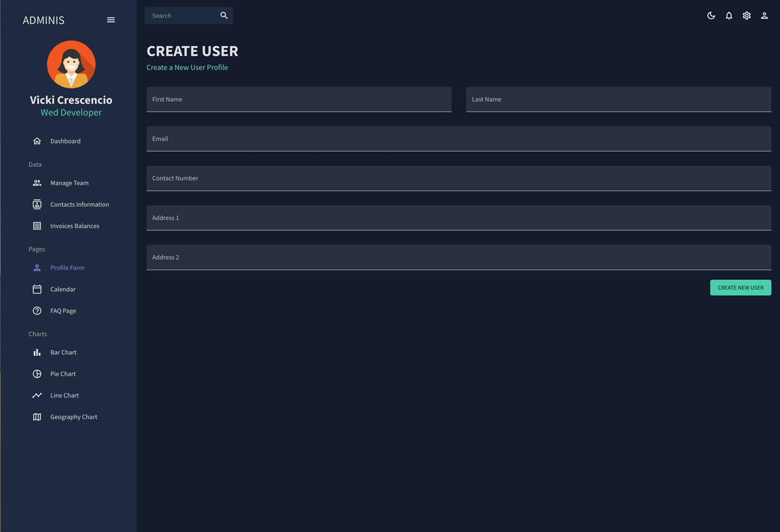Open Invoices Balances page
This screenshot has height=532, width=780.
tap(75, 226)
